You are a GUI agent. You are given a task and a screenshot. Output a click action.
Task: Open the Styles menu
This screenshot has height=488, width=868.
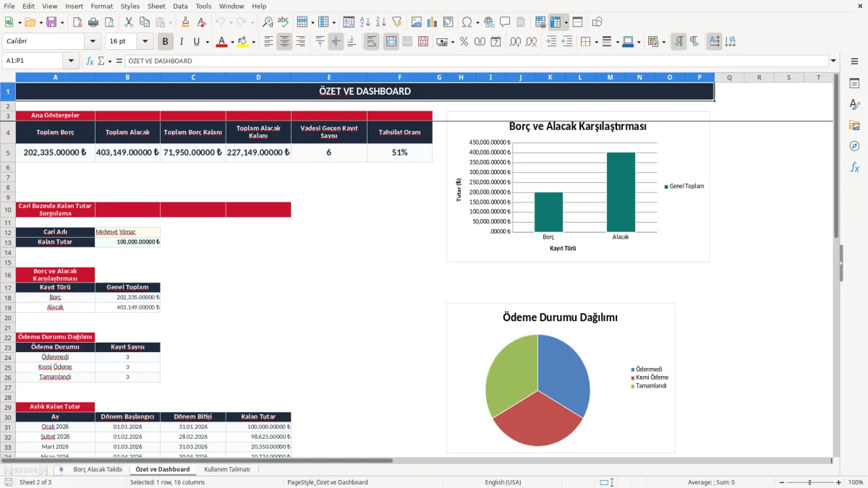(x=130, y=6)
